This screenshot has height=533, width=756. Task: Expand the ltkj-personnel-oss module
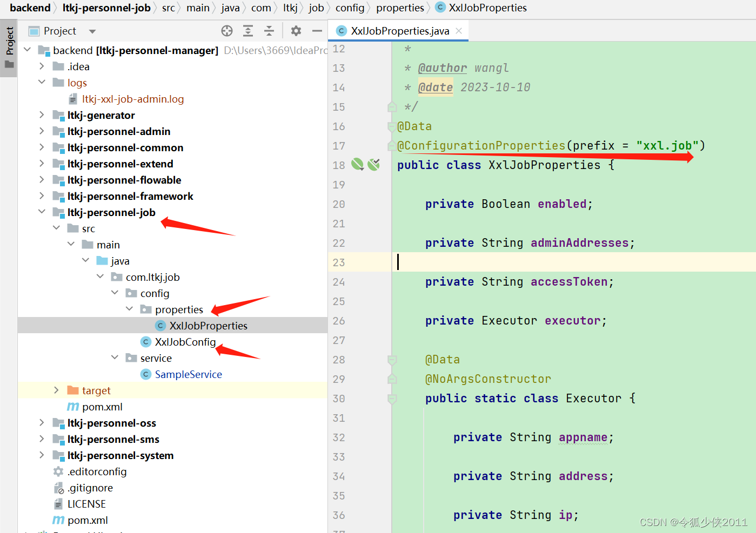(x=42, y=422)
